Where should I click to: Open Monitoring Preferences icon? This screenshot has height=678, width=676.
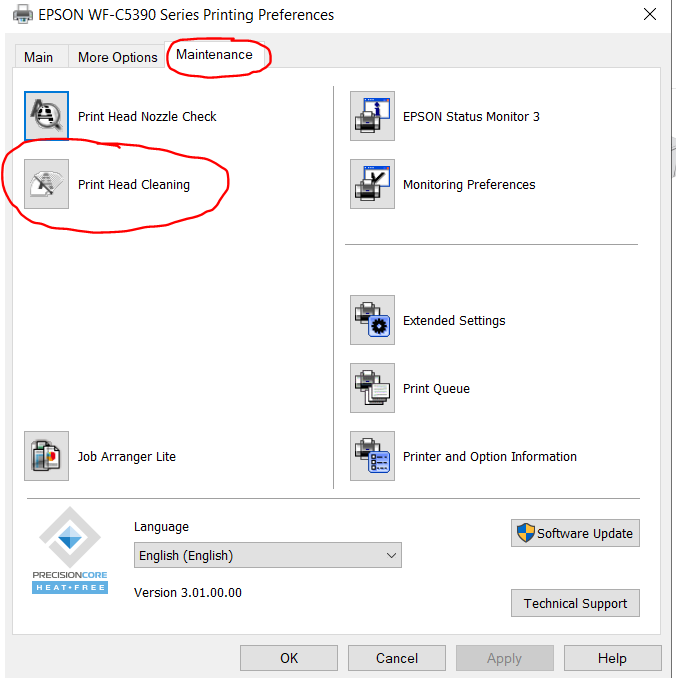372,184
